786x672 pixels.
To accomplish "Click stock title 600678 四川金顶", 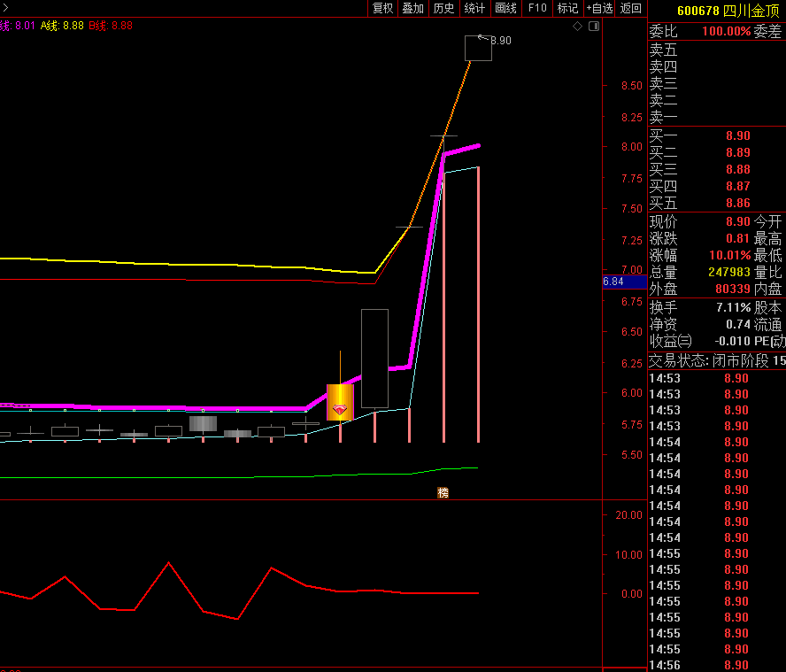I will (728, 11).
